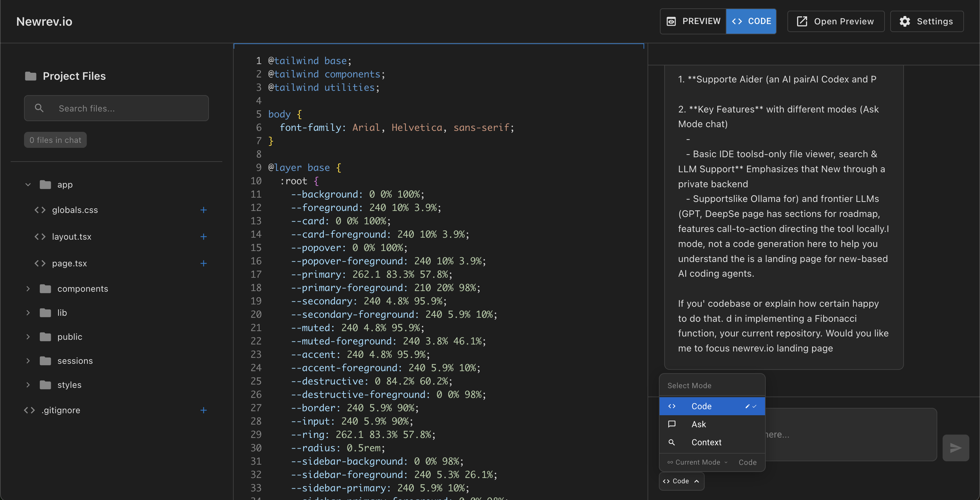This screenshot has width=980, height=500.
Task: Click the chat message text area
Action: [850, 435]
